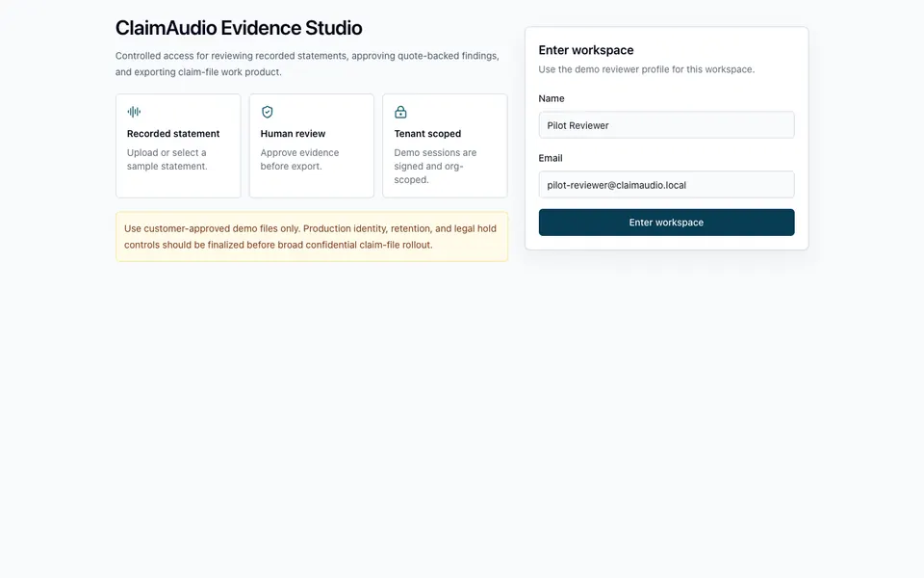Focus the Email input field
The image size is (924, 578).
click(x=666, y=185)
